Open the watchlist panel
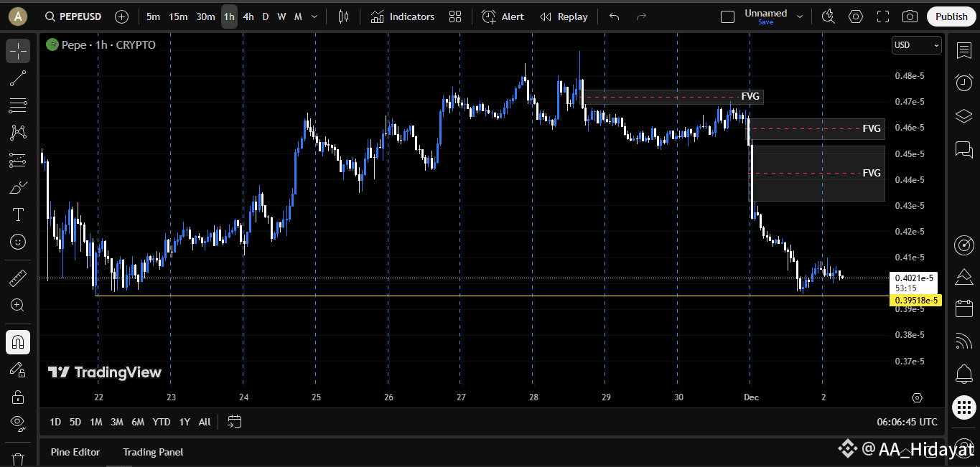The width and height of the screenshot is (980, 467). point(963,51)
